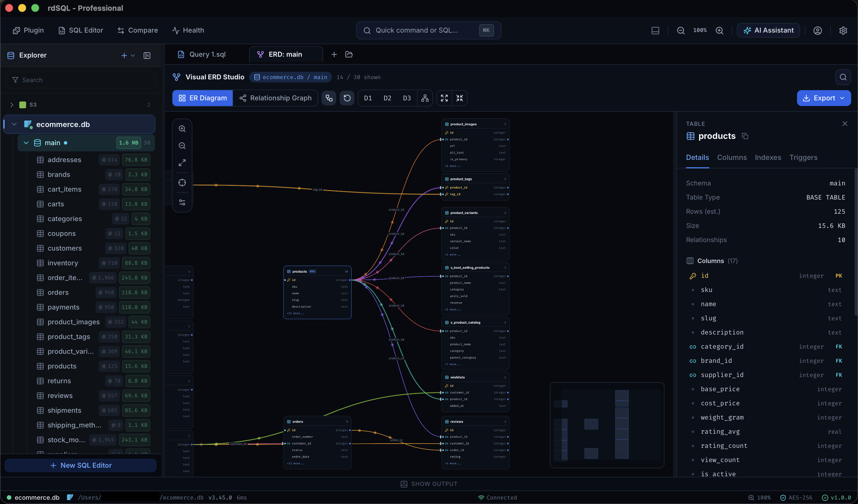Open the Compare view
This screenshot has height=504, width=858.
pos(138,30)
